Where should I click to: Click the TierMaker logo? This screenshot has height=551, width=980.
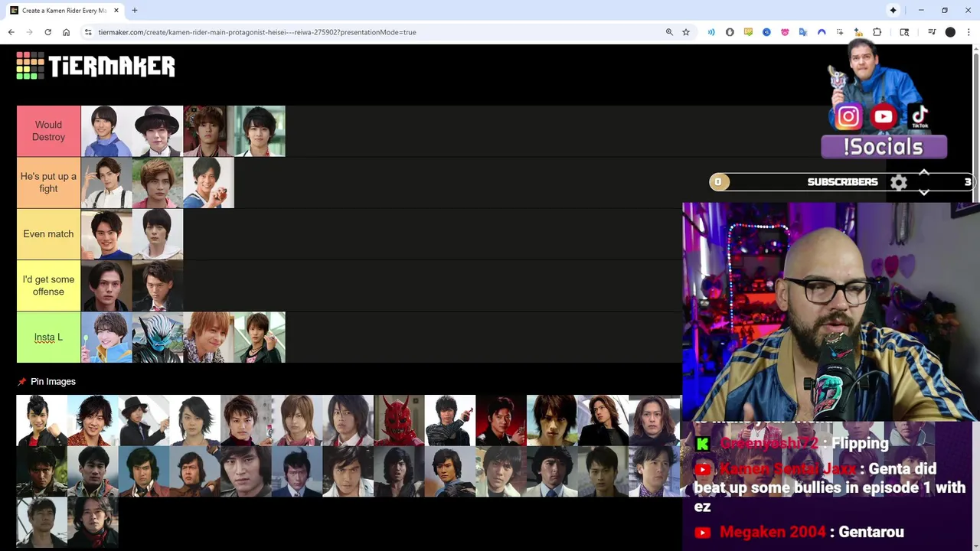coord(96,66)
